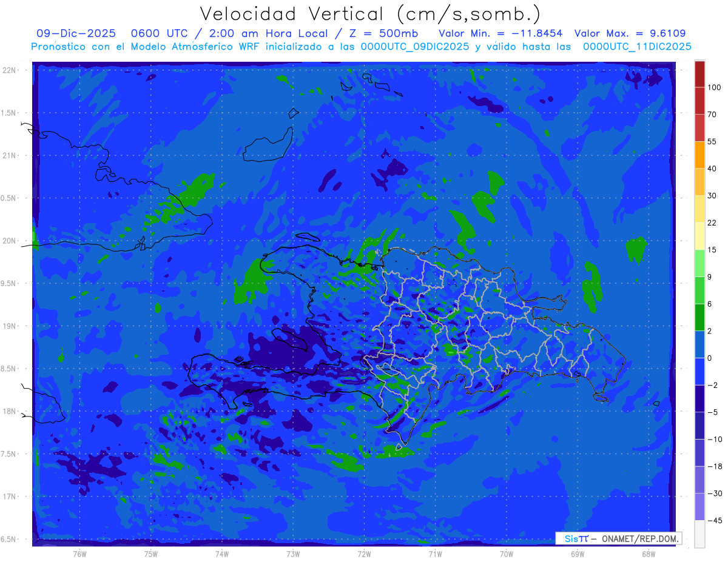The height and width of the screenshot is (562, 728).
Task: Pick the swatch between 0 and 2
Action: tap(699, 344)
